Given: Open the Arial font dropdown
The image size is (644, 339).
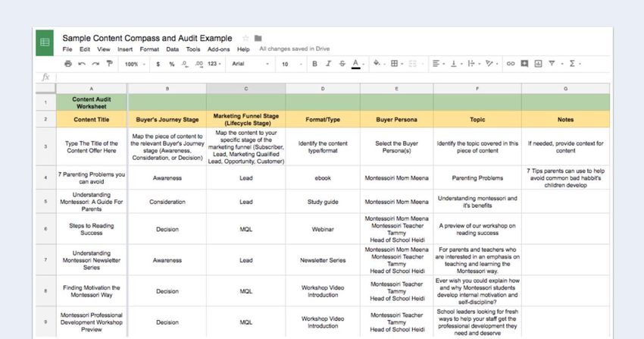Looking at the screenshot, I should 251,64.
